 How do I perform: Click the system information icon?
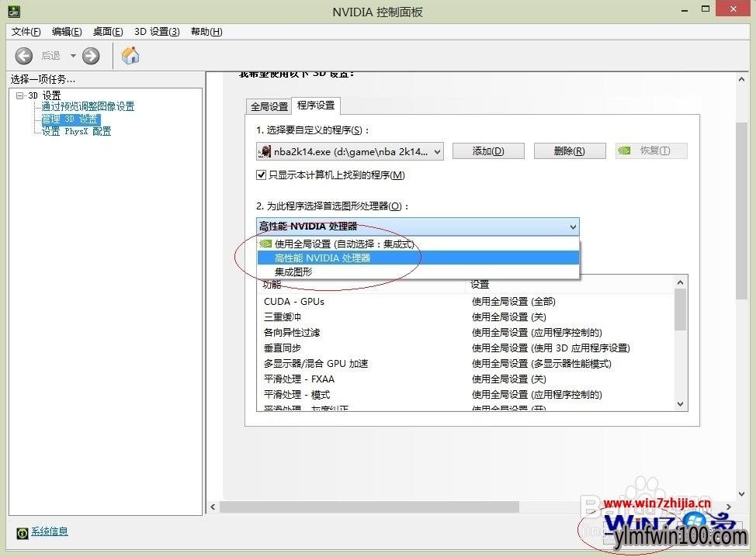[x=23, y=532]
